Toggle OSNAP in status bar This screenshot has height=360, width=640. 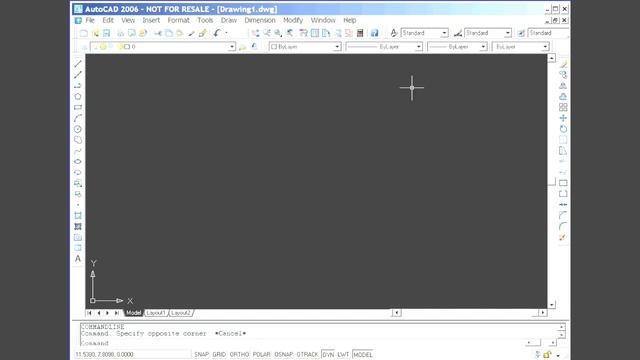tap(284, 354)
